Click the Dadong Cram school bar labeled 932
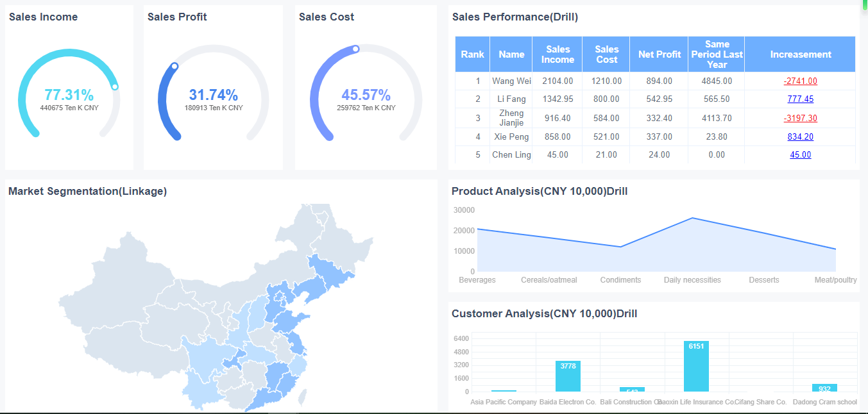This screenshot has height=414, width=868. (x=824, y=388)
